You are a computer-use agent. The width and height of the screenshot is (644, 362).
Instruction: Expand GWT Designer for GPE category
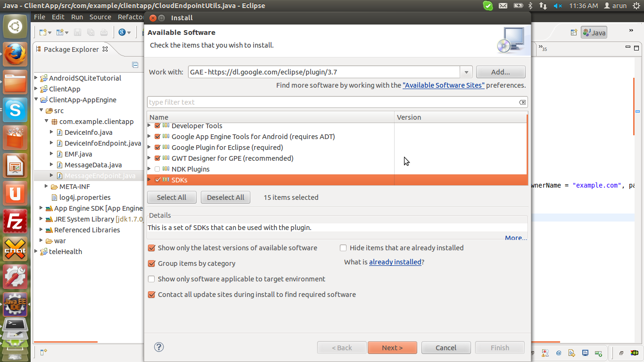tap(150, 158)
